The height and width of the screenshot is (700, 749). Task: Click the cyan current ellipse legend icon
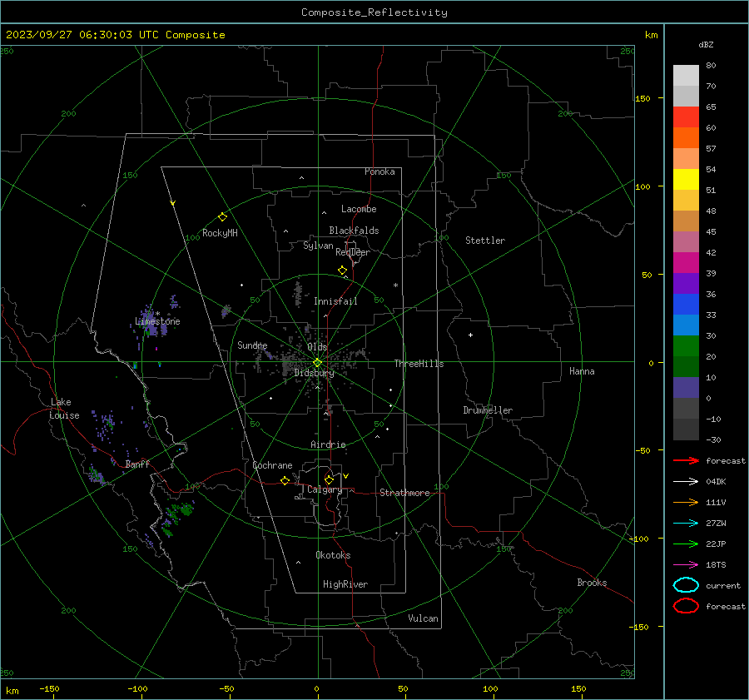click(x=686, y=585)
